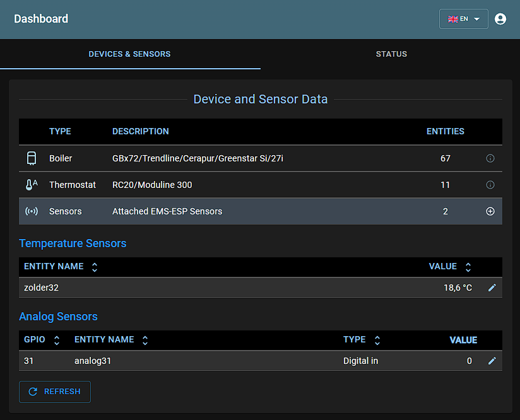The image size is (520, 420).
Task: Click the Sensors signal icon
Action: pyautogui.click(x=32, y=211)
